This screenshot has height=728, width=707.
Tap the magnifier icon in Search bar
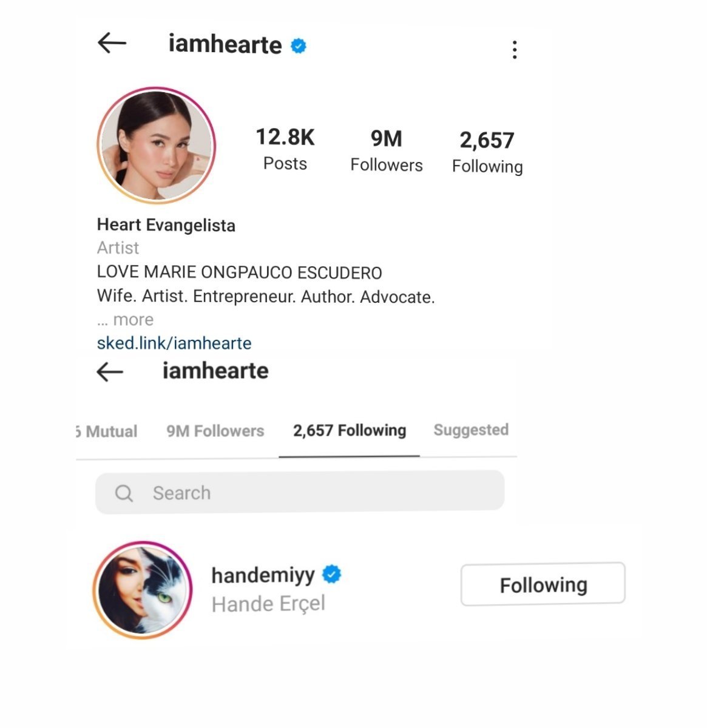(124, 493)
